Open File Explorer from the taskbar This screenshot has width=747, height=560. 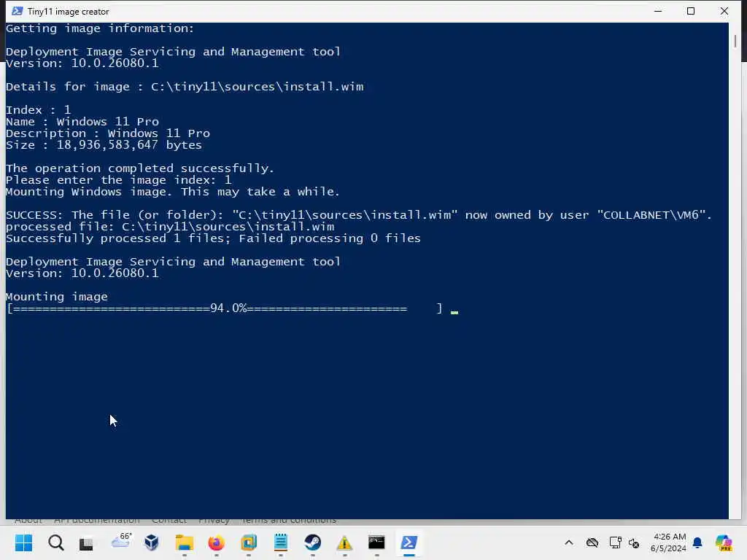(x=184, y=542)
